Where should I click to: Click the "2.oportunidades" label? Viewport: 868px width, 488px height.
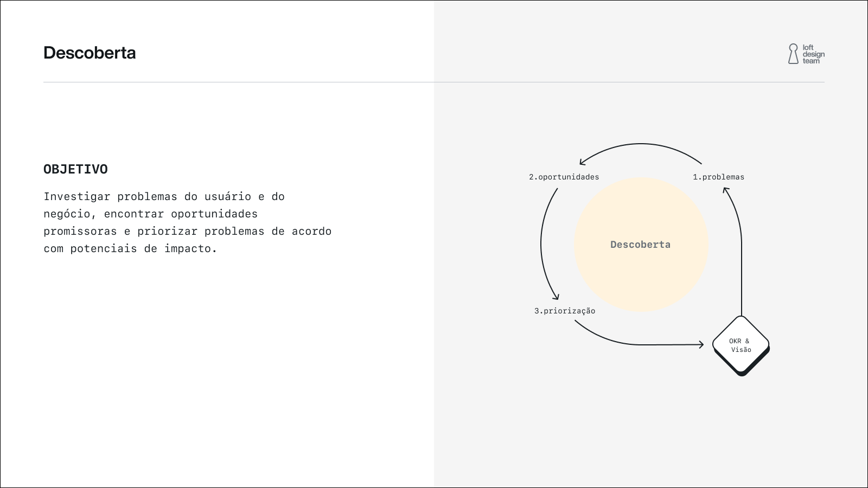(564, 177)
